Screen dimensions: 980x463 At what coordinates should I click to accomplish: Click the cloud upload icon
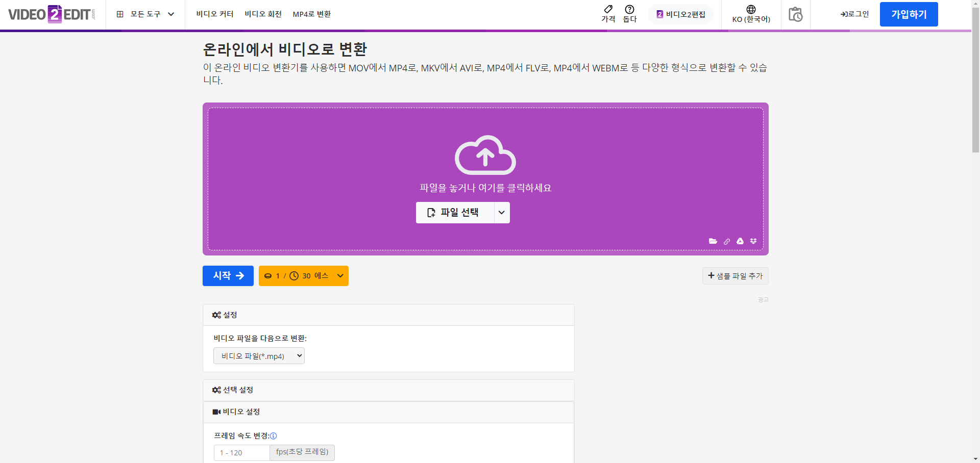click(485, 155)
